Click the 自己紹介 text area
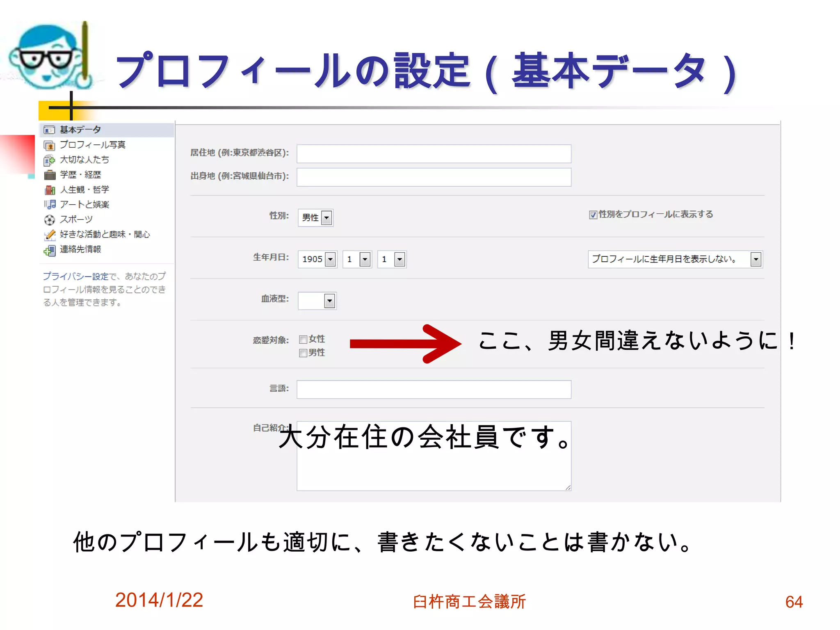This screenshot has width=840, height=630. 434,456
